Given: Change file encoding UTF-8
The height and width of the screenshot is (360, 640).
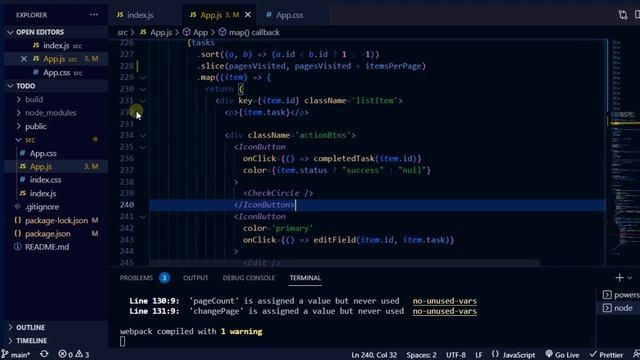Looking at the screenshot, I should (456, 355).
